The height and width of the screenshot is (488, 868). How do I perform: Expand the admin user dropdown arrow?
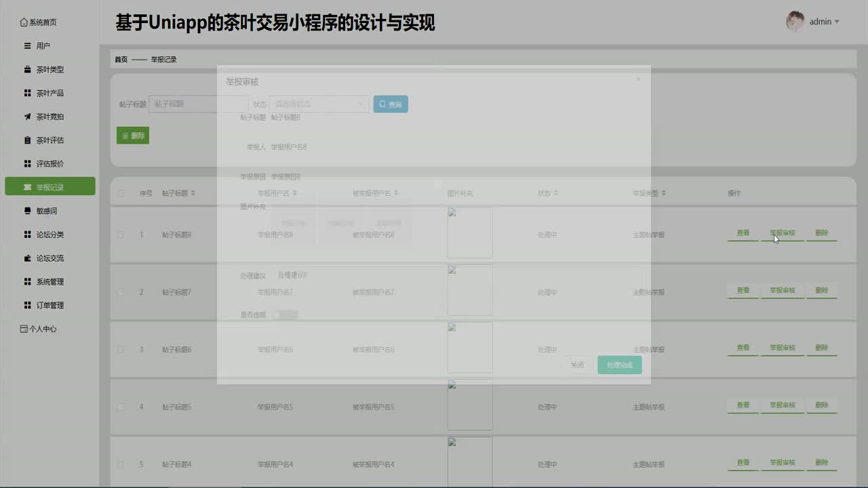(x=837, y=22)
